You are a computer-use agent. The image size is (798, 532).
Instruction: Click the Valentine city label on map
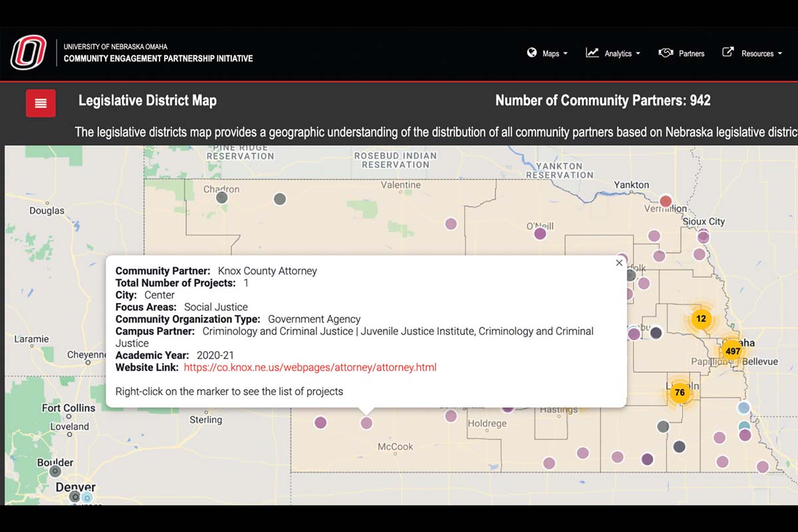click(x=401, y=184)
